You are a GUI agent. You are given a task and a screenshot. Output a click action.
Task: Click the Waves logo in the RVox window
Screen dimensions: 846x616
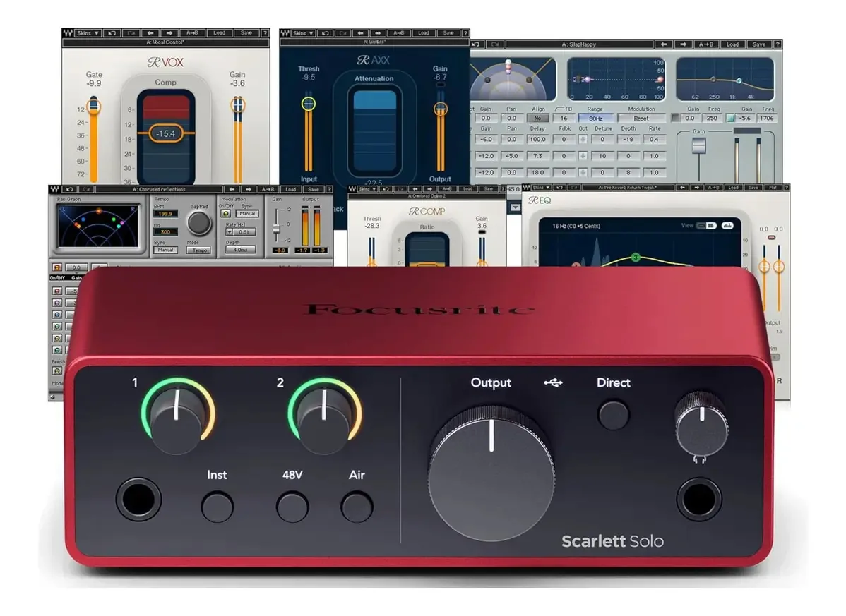(68, 33)
